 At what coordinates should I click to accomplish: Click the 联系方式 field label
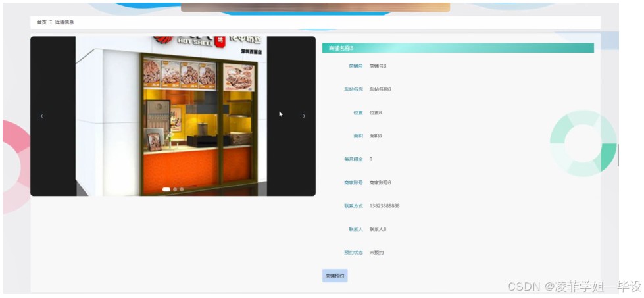click(354, 206)
